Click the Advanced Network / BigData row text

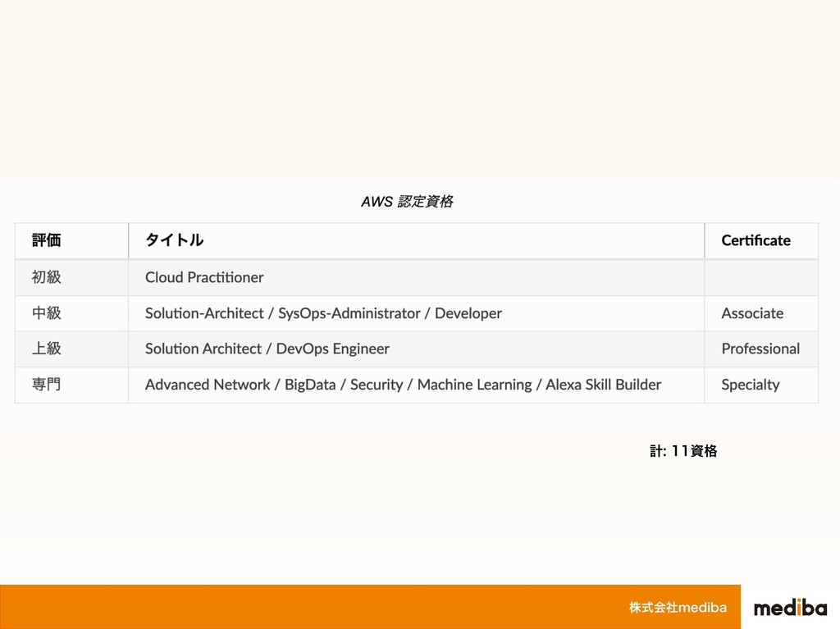tap(403, 385)
